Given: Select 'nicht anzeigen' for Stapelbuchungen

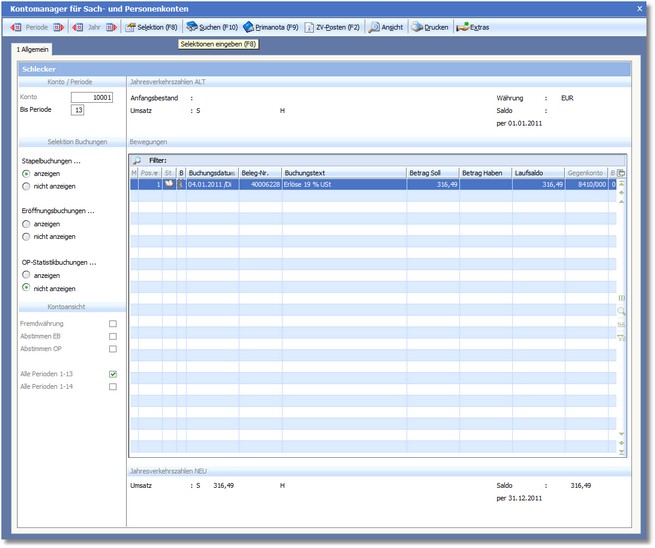Looking at the screenshot, I should [x=26, y=186].
